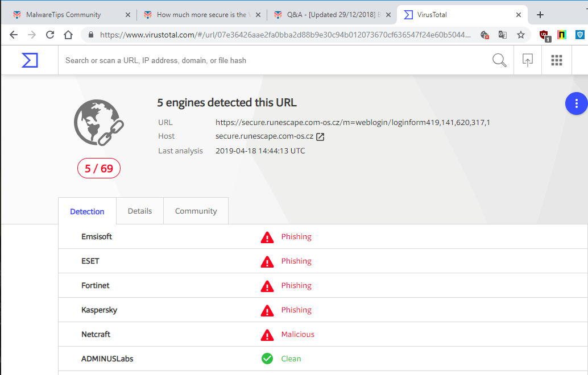Reload the current page
Screen dimensions: 588x375
click(x=50, y=35)
